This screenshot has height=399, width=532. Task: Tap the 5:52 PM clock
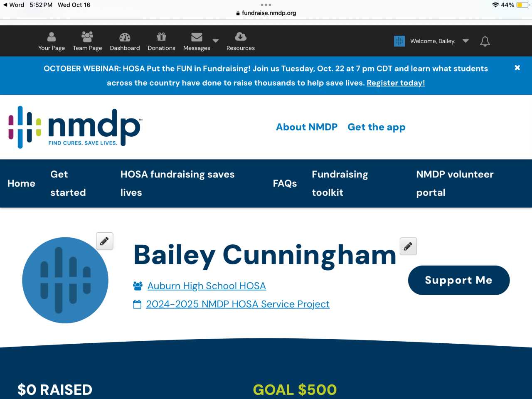[x=41, y=5]
